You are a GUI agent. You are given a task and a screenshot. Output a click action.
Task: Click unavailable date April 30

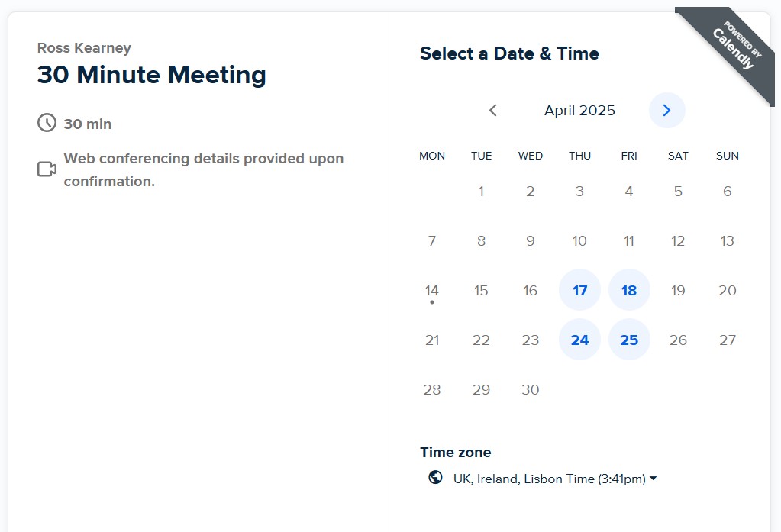531,389
